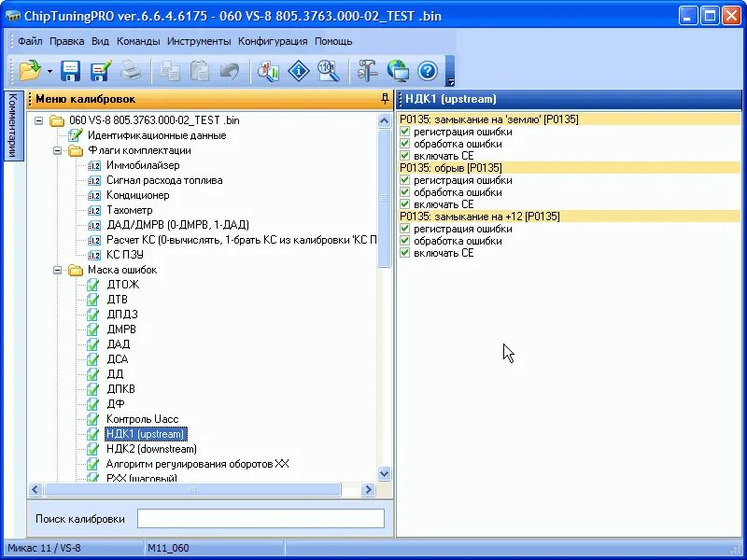Select Сигнал расхода топлива item
This screenshot has height=560, width=747.
coord(164,180)
